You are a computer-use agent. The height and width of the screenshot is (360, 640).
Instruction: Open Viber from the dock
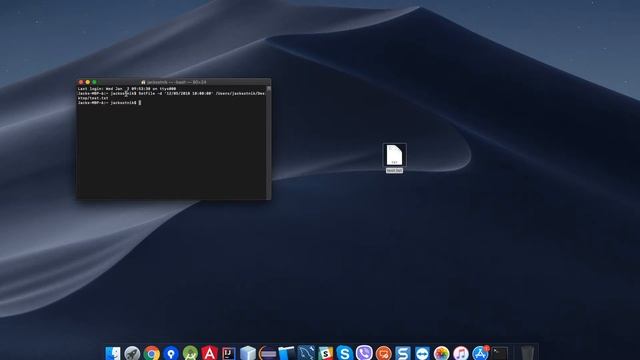click(364, 353)
